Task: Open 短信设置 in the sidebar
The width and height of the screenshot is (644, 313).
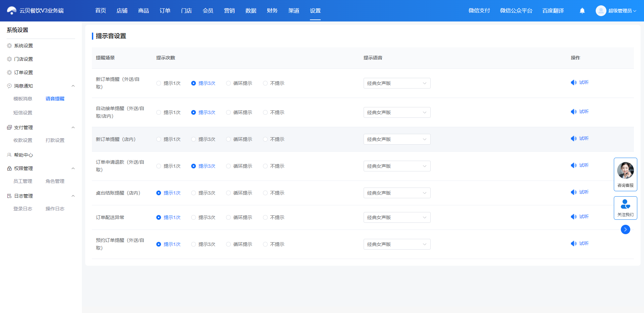Action: pyautogui.click(x=23, y=113)
